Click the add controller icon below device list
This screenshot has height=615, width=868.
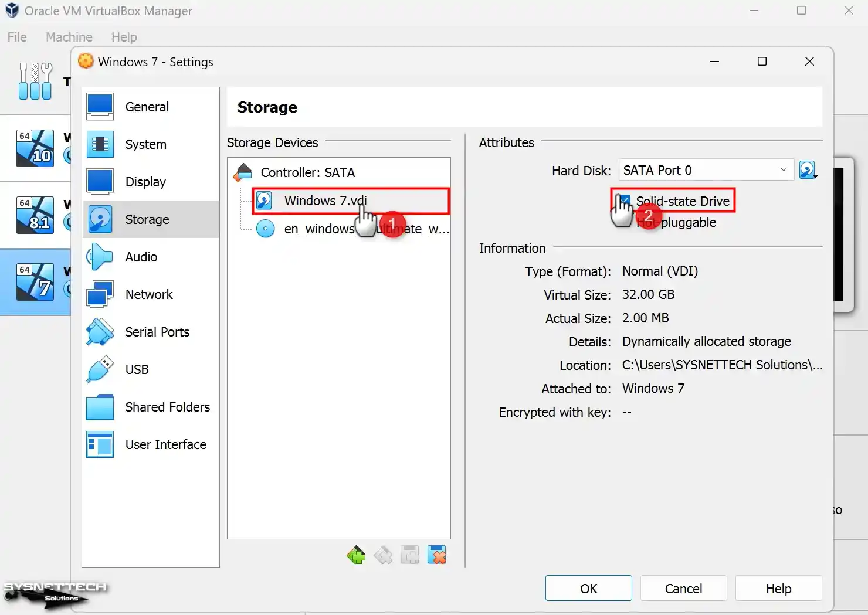(x=356, y=555)
